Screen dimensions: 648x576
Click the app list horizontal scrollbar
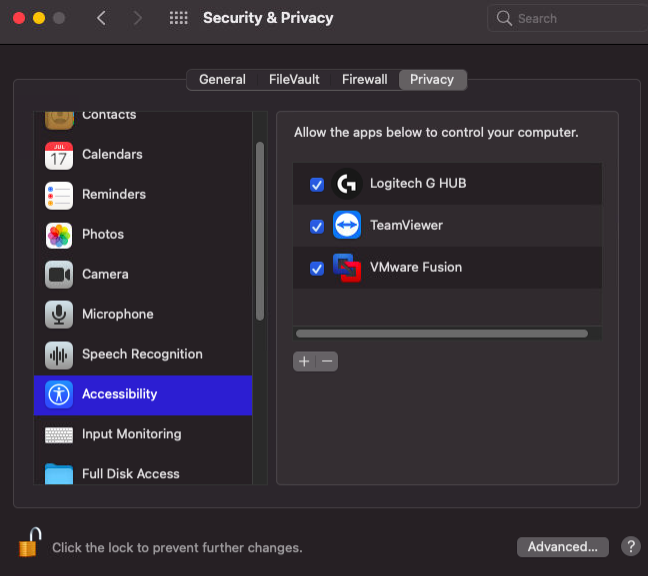tap(442, 333)
